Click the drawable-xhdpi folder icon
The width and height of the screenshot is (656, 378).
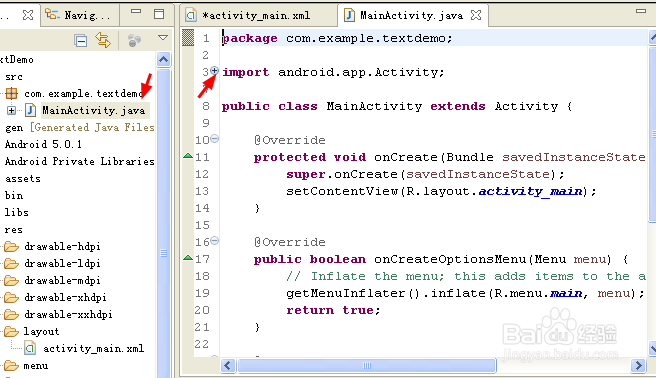tap(11, 297)
